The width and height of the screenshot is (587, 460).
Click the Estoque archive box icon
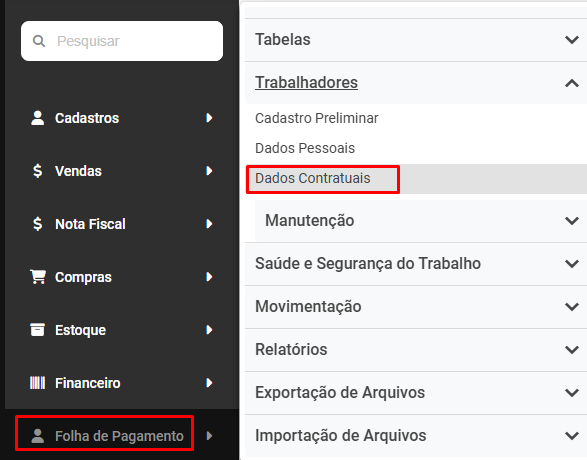[37, 330]
